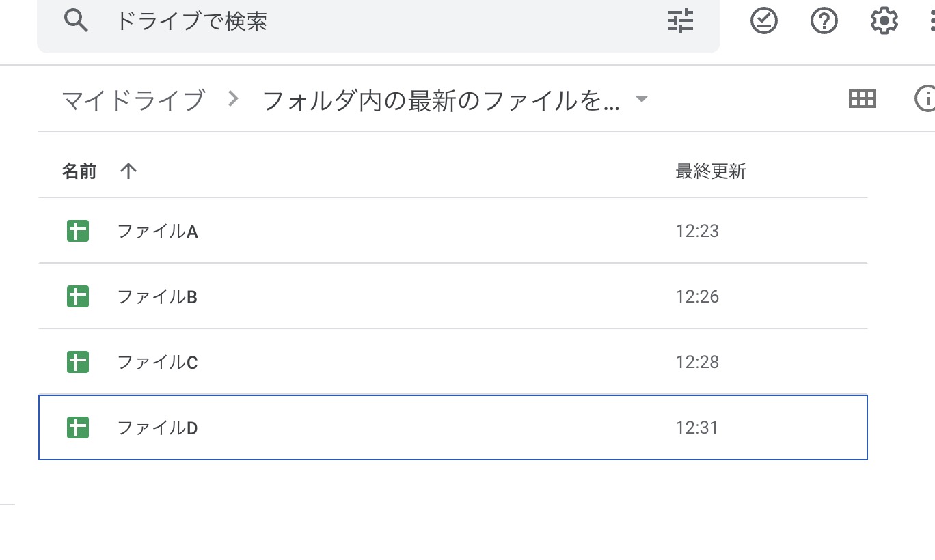Open the Help question mark icon

pos(824,21)
